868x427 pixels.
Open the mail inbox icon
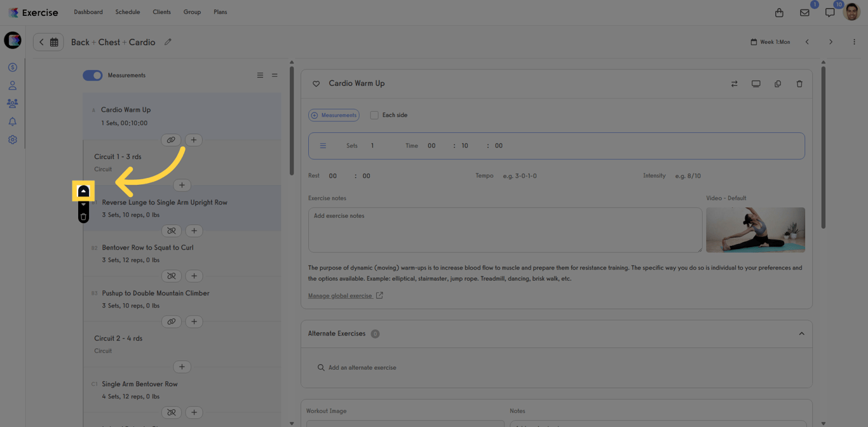tap(804, 13)
